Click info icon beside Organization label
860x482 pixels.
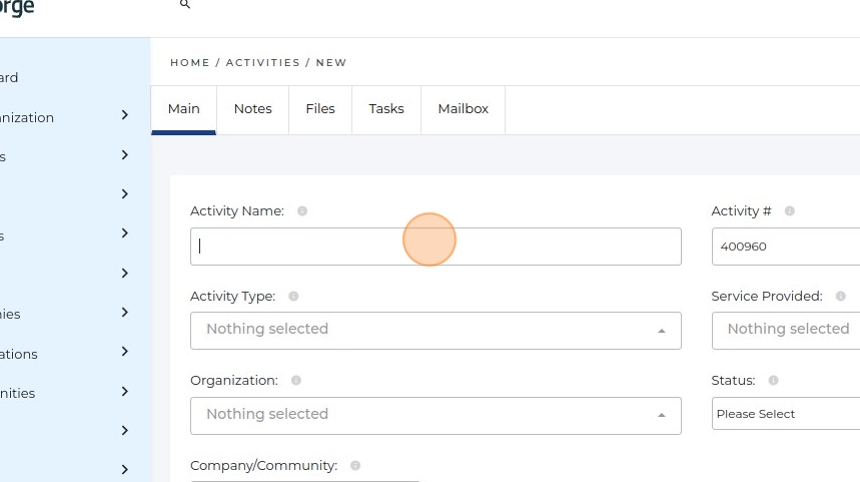[x=296, y=381]
